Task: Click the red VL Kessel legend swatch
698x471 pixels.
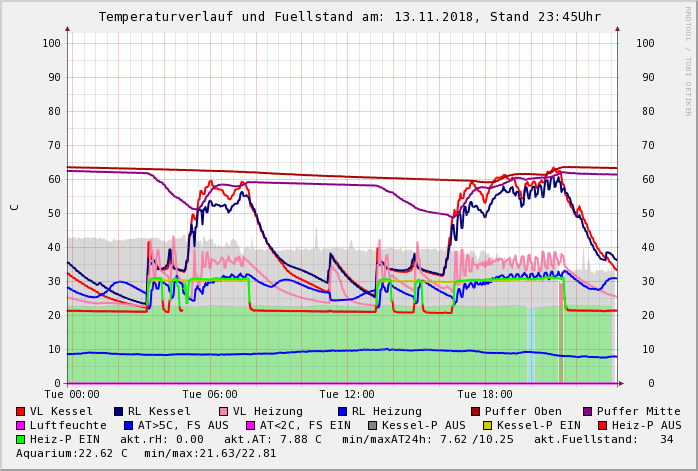Action: tap(21, 411)
